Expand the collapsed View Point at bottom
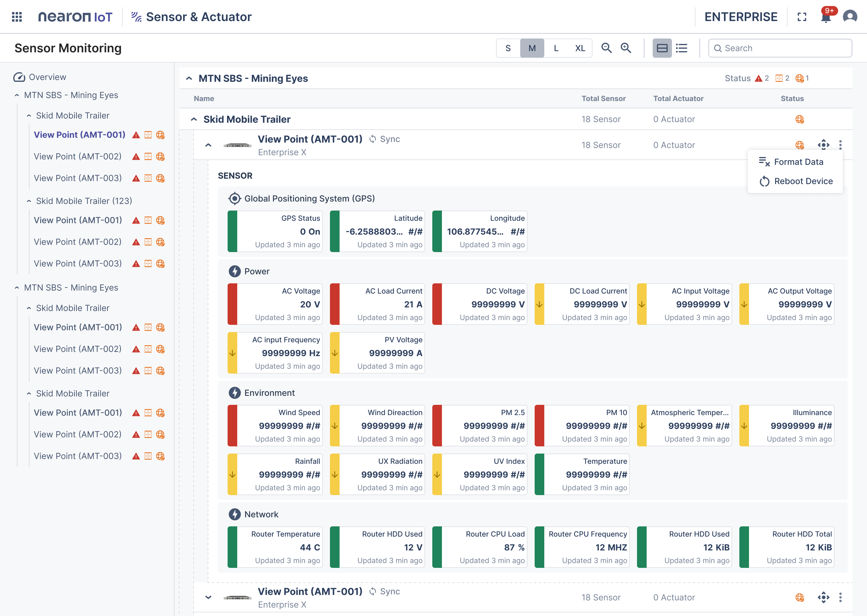The height and width of the screenshot is (616, 867). (208, 597)
